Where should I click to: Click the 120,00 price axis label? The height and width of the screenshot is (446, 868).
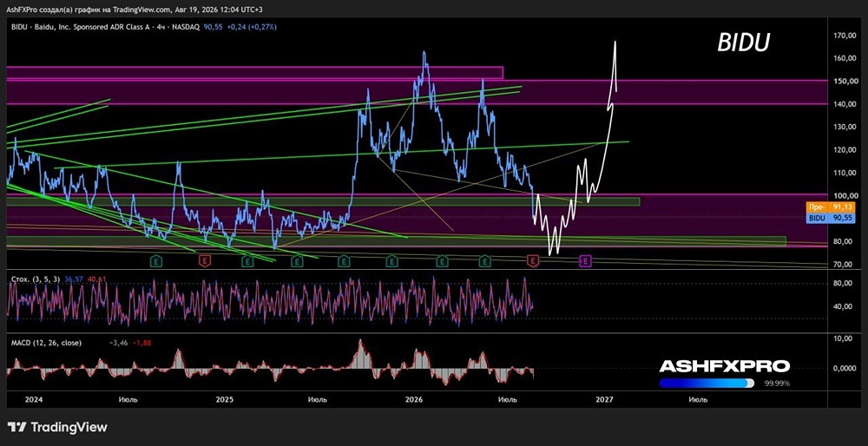pyautogui.click(x=845, y=150)
